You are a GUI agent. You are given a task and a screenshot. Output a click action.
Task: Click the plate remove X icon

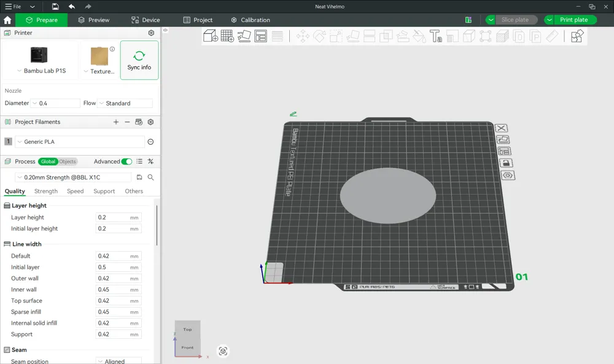click(x=501, y=128)
